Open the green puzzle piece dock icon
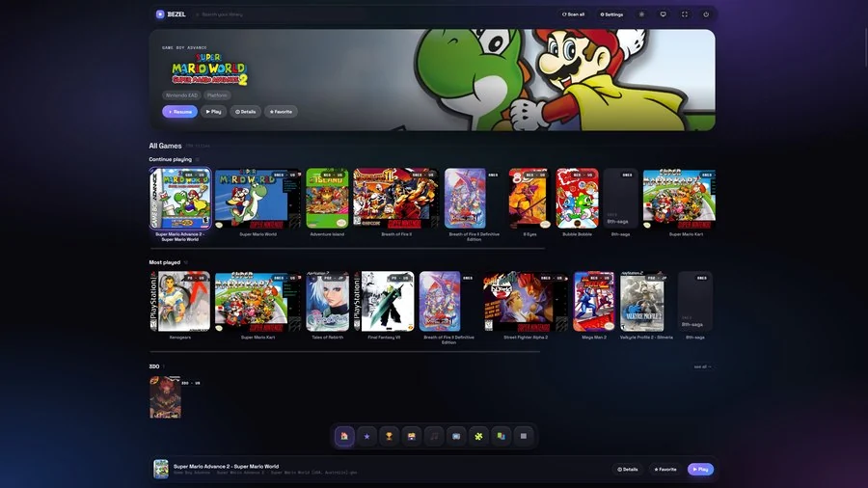The height and width of the screenshot is (488, 868). click(478, 436)
